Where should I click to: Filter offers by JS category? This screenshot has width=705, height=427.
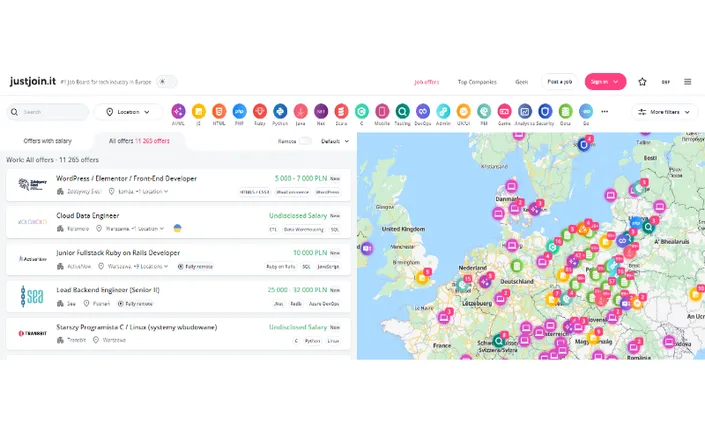[199, 111]
